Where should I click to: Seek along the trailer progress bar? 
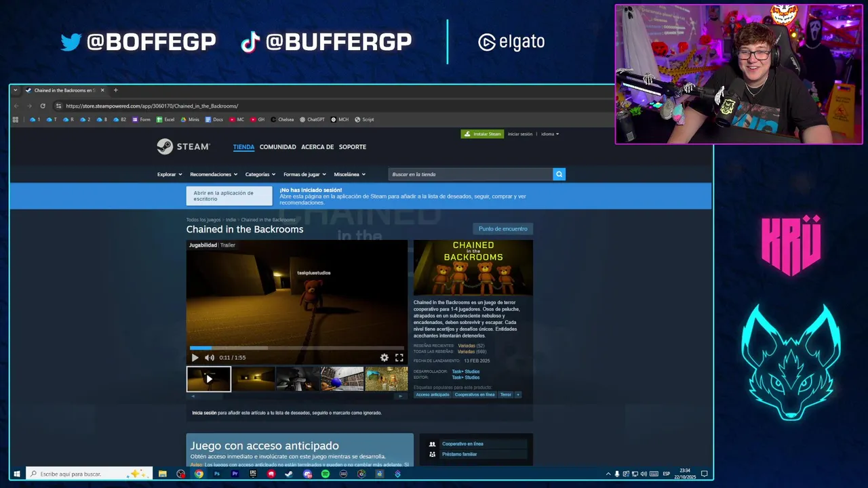coord(297,348)
